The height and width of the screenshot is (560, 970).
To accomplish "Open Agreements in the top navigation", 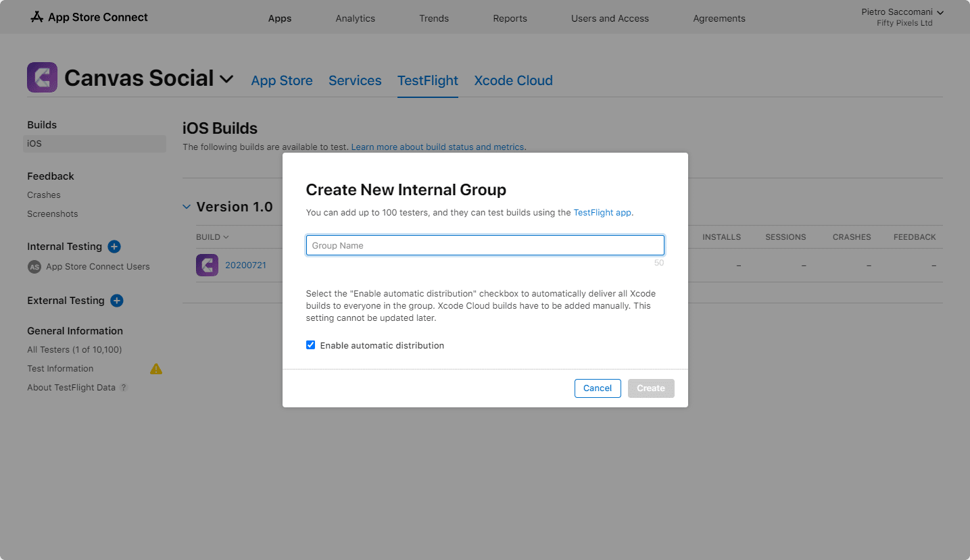I will click(x=719, y=18).
